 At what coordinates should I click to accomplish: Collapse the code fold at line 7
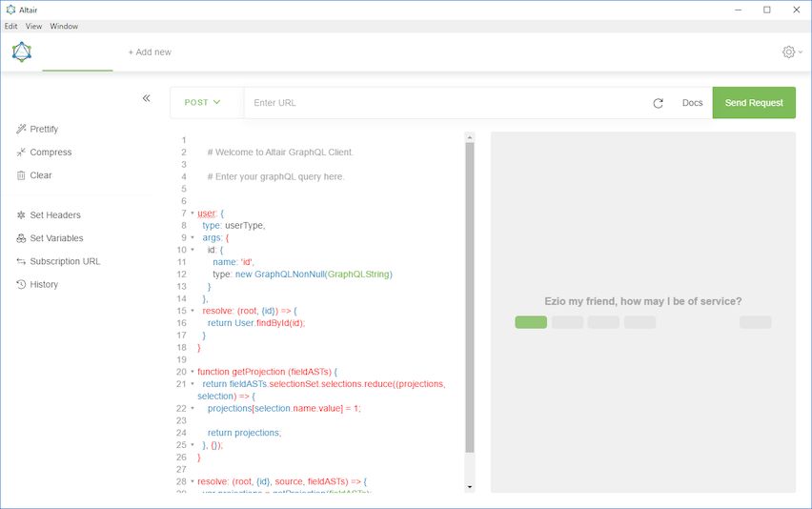(x=192, y=214)
